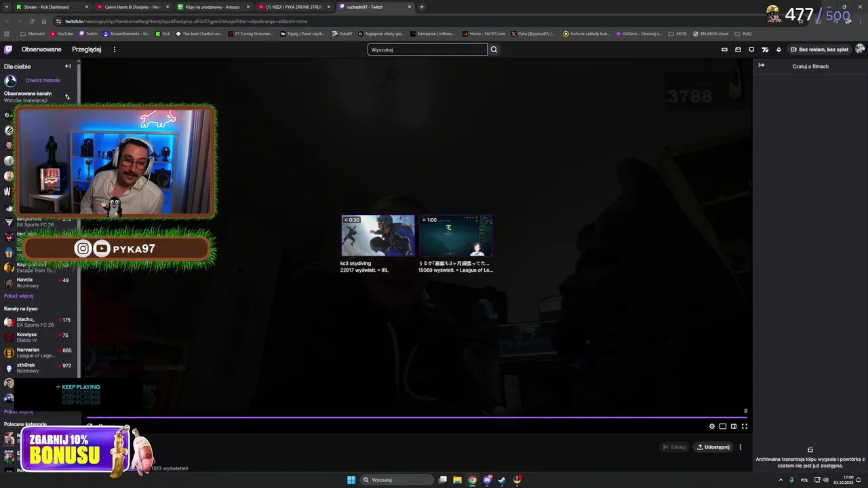The image size is (868, 488).
Task: Enter fullscreen on clip player
Action: [745, 426]
